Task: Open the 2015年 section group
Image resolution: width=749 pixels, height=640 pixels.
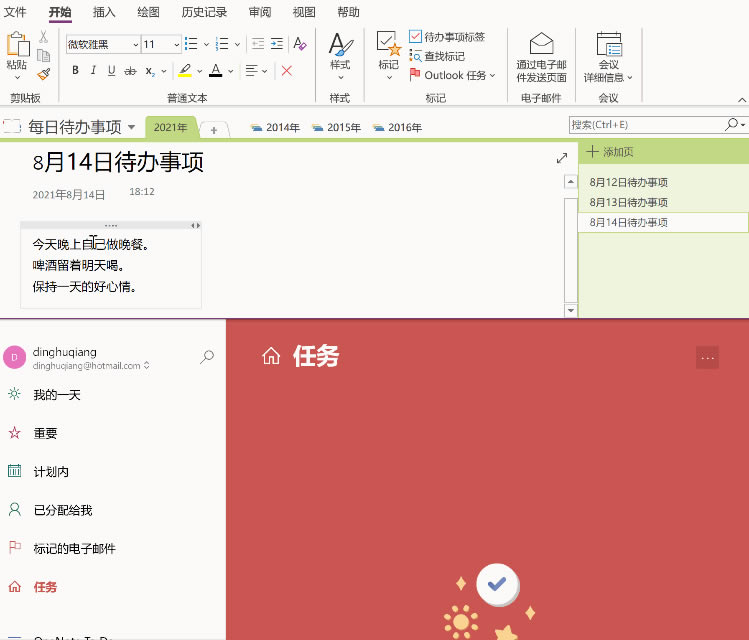Action: 336,128
